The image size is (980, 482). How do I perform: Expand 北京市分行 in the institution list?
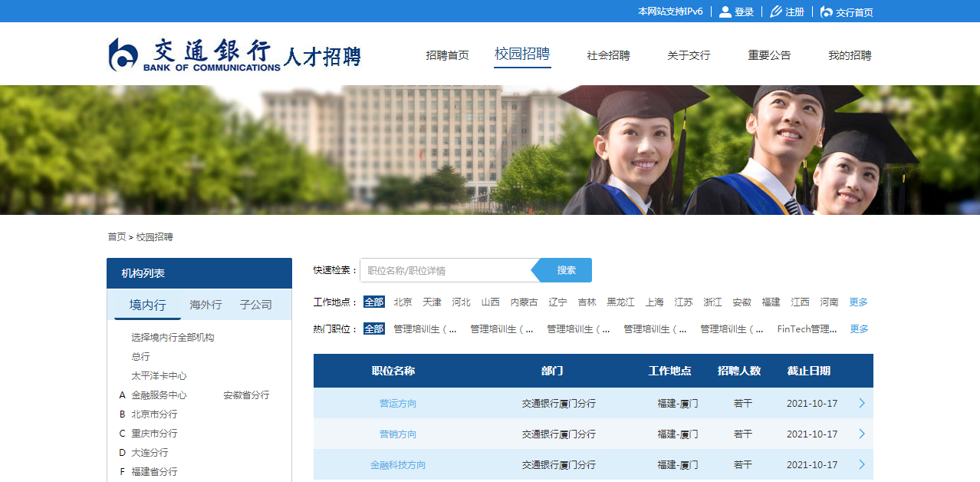[154, 414]
